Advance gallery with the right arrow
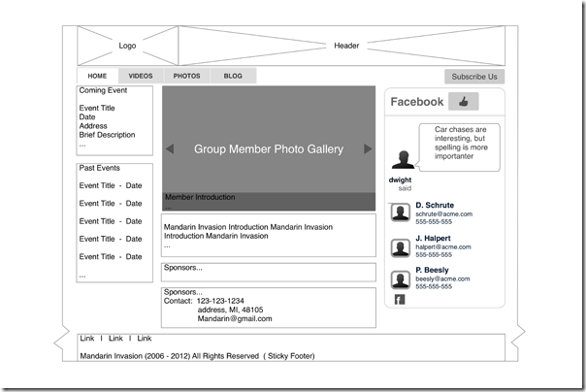Viewport: 586px width, 392px height. pyautogui.click(x=368, y=148)
